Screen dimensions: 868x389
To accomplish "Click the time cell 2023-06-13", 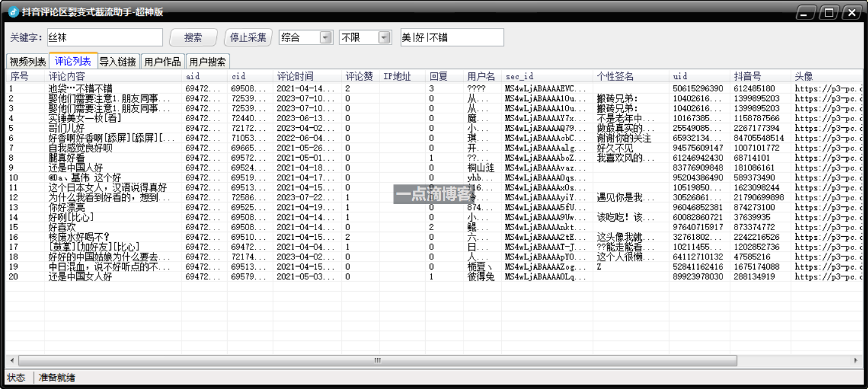I will click(x=306, y=118).
